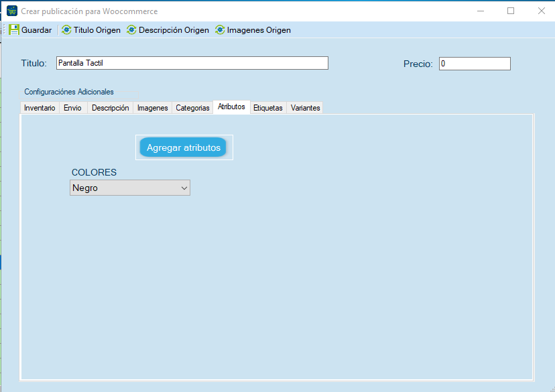The image size is (555, 392).
Task: Focus the Titulo input field
Action: point(192,63)
